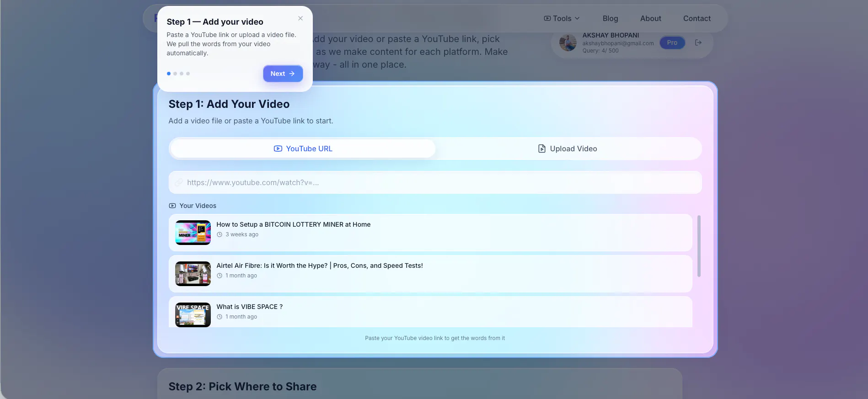This screenshot has width=868, height=399.
Task: Click the third tour progress dot
Action: pyautogui.click(x=182, y=74)
